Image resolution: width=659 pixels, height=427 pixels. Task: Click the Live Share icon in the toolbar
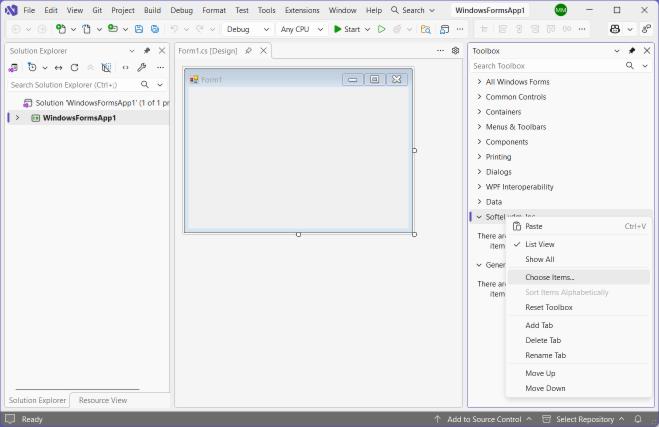(646, 29)
